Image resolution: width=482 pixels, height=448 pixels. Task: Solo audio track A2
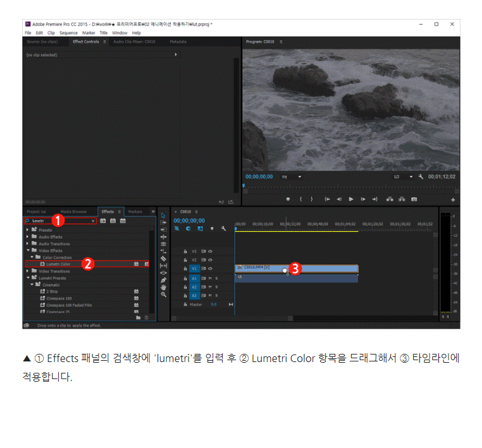[217, 287]
